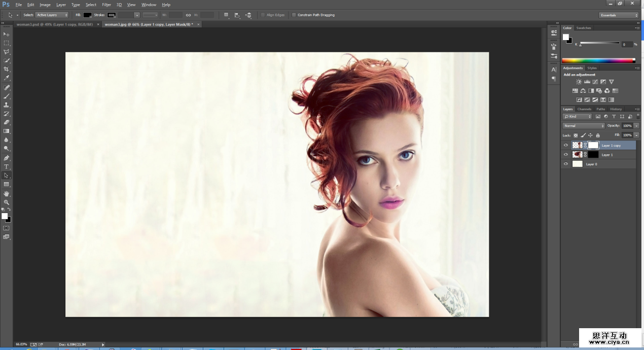Select the Layer 1 black mask thumbnail

593,155
